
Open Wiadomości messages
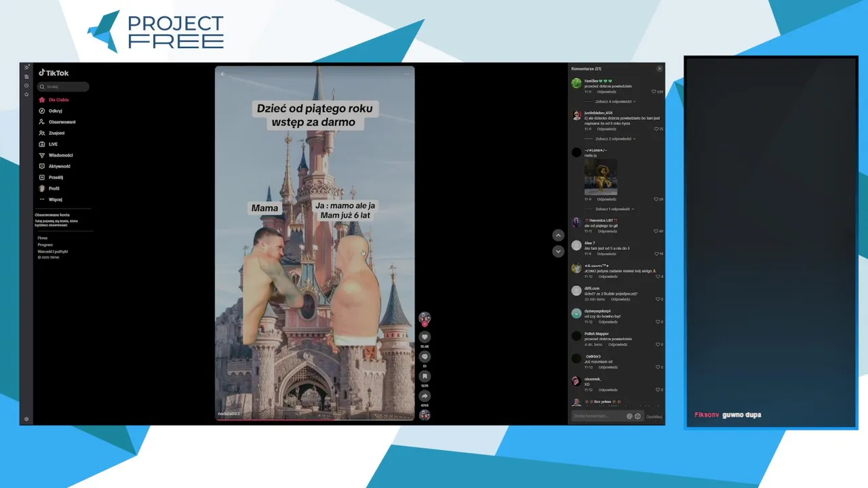coord(55,155)
